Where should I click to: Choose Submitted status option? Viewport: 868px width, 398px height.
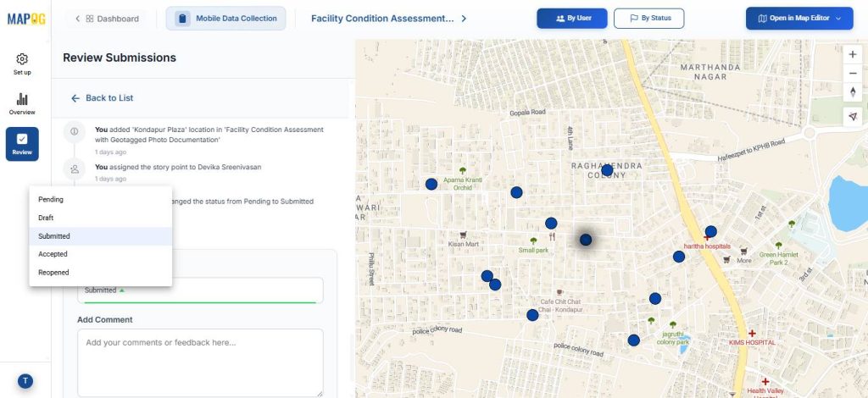(101, 236)
